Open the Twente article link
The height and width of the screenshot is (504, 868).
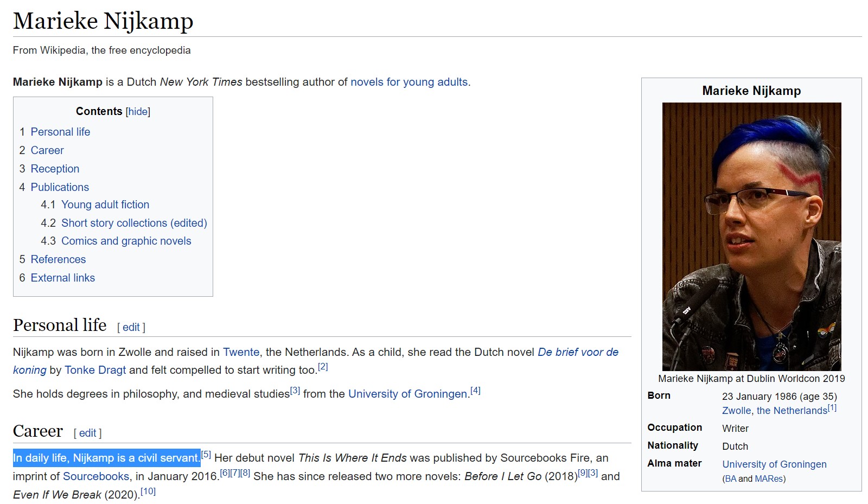click(241, 352)
